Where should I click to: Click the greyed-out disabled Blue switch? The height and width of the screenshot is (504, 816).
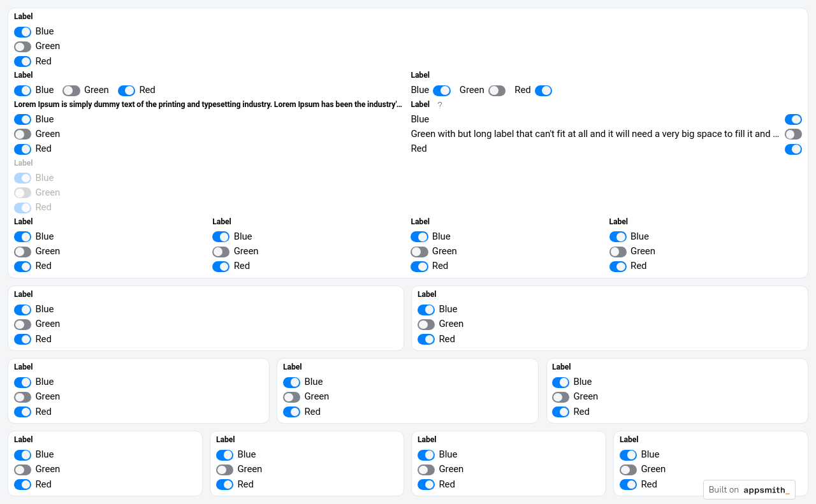point(23,178)
